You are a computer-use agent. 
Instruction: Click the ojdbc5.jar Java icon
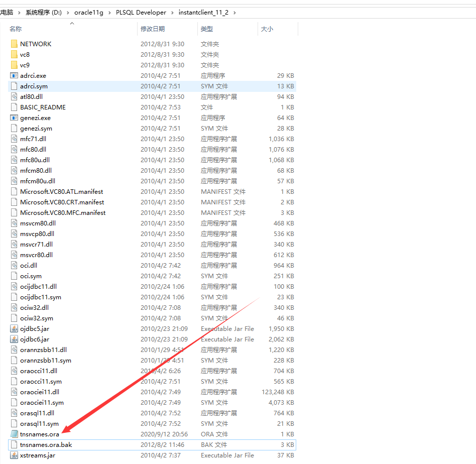pos(14,328)
